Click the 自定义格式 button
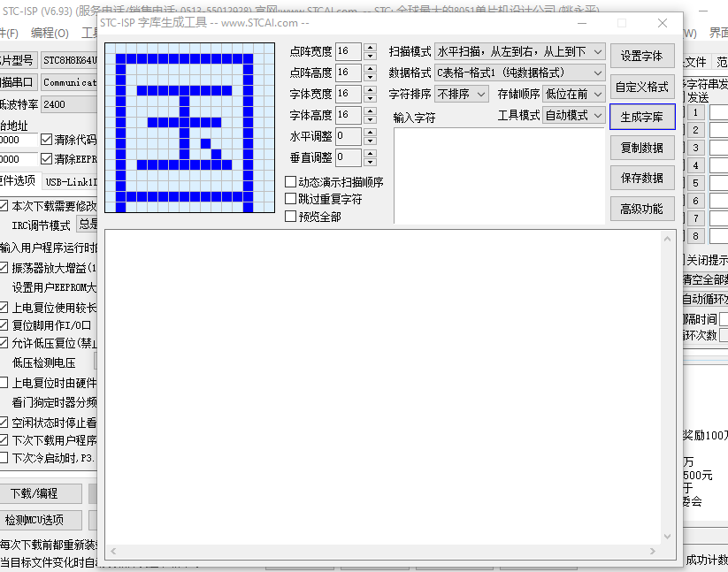The width and height of the screenshot is (728, 572). [642, 87]
